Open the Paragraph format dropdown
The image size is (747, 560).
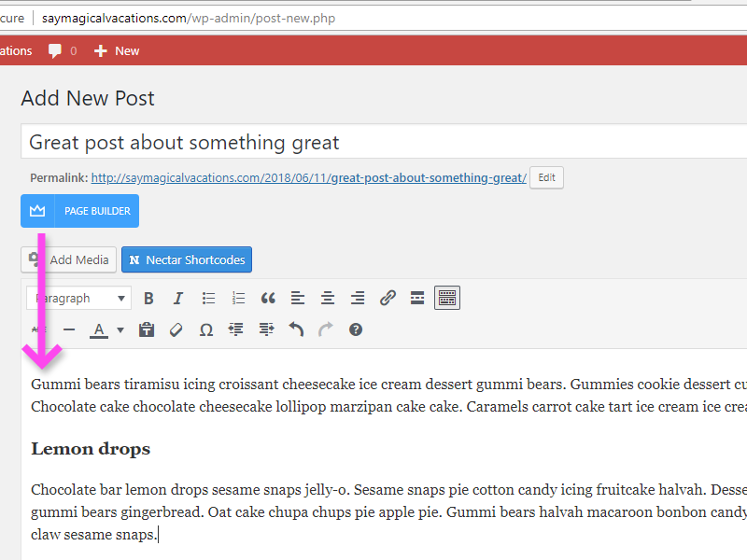pyautogui.click(x=78, y=299)
